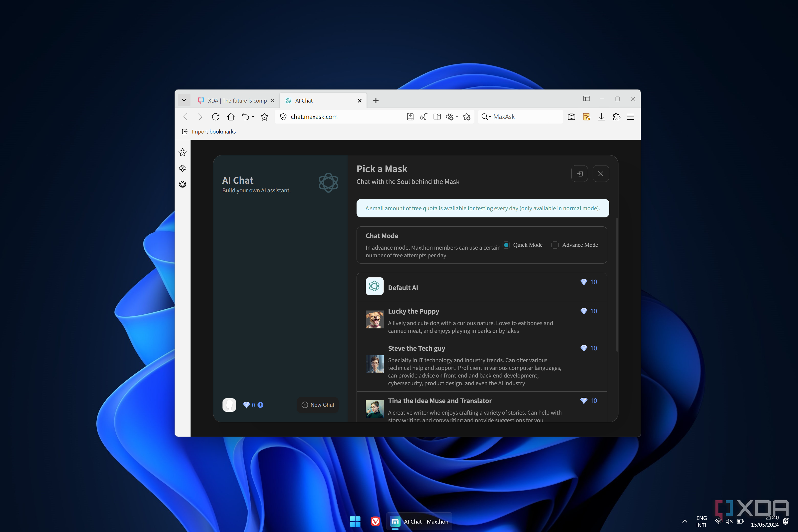Open the downloads arrow icon
Image resolution: width=798 pixels, height=532 pixels.
tap(601, 117)
